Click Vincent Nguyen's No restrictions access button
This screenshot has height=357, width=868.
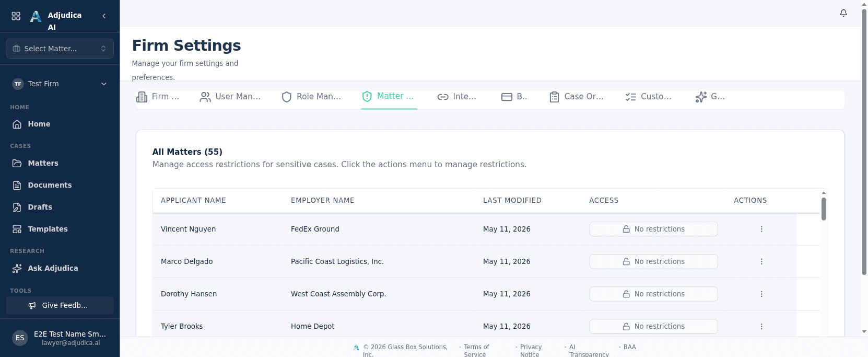[653, 229]
